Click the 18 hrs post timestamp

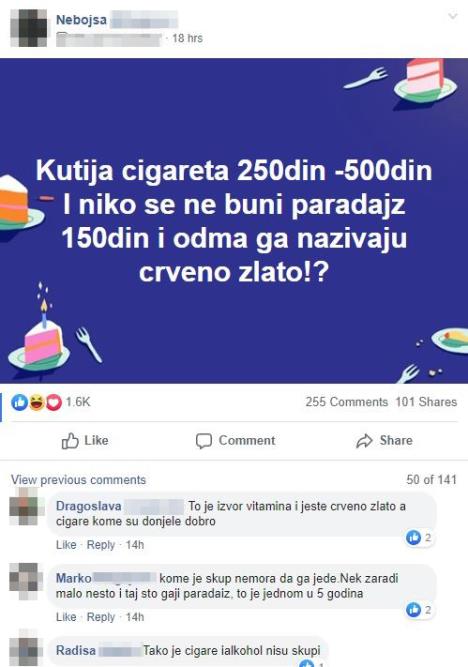pos(188,38)
